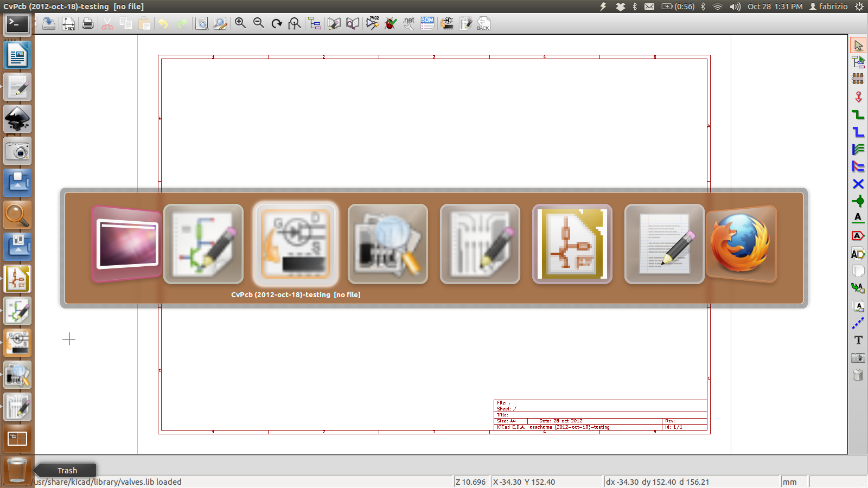
Task: Generate the netlist with the .net icon
Action: click(x=409, y=23)
